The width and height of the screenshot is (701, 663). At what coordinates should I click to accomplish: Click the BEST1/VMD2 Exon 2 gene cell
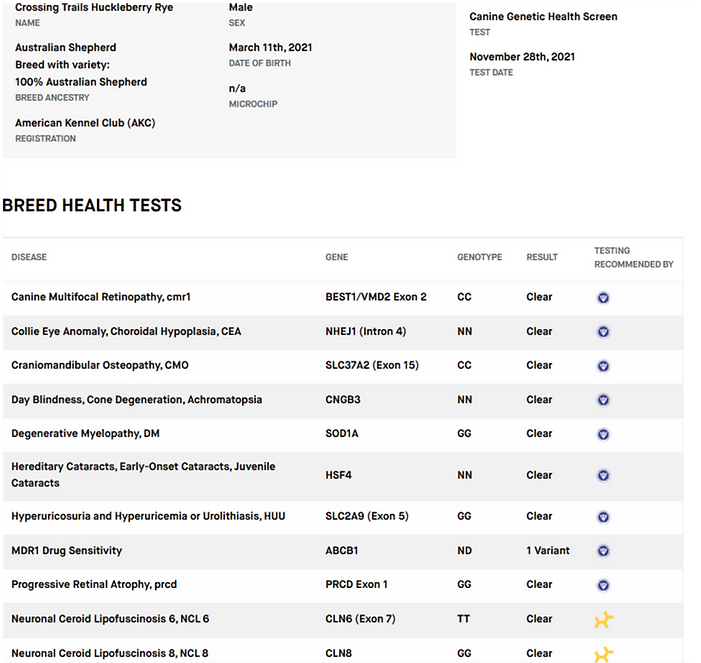376,297
